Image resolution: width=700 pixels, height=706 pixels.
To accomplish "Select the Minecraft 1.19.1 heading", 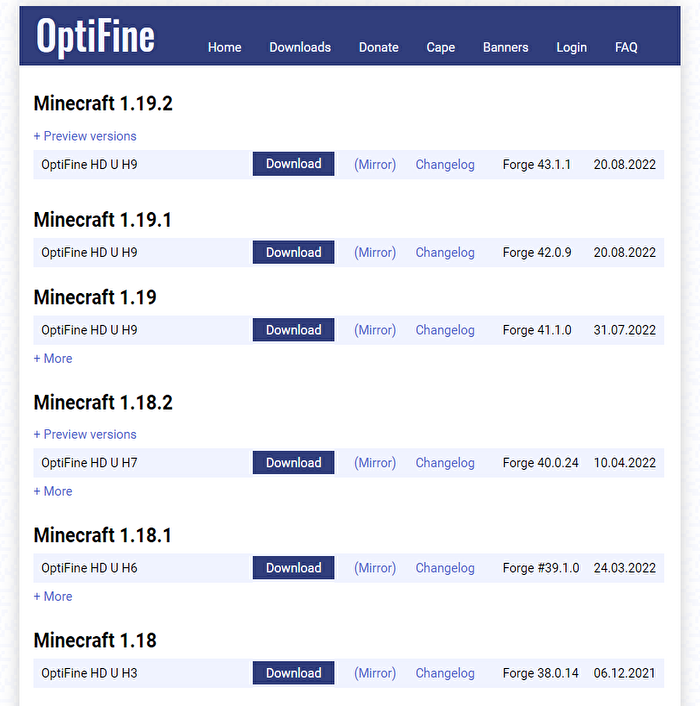I will tap(103, 220).
